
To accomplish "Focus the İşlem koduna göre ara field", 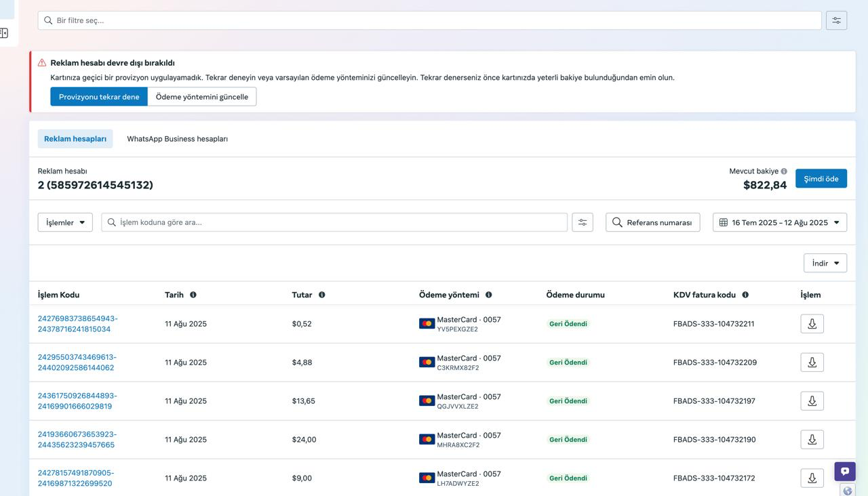I will coord(334,222).
